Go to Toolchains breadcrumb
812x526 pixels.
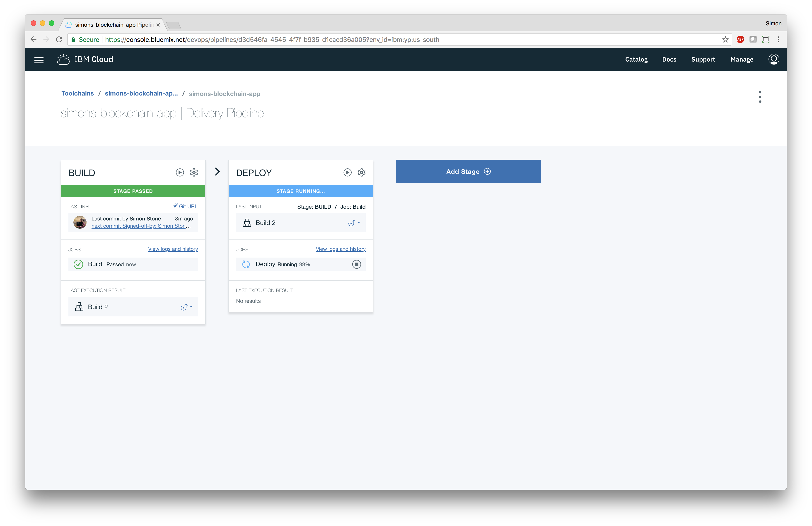tap(77, 93)
